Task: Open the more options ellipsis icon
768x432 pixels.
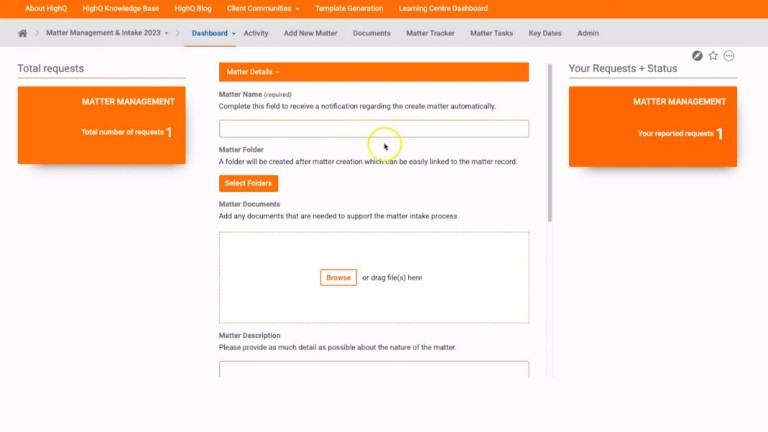Action: [729, 56]
